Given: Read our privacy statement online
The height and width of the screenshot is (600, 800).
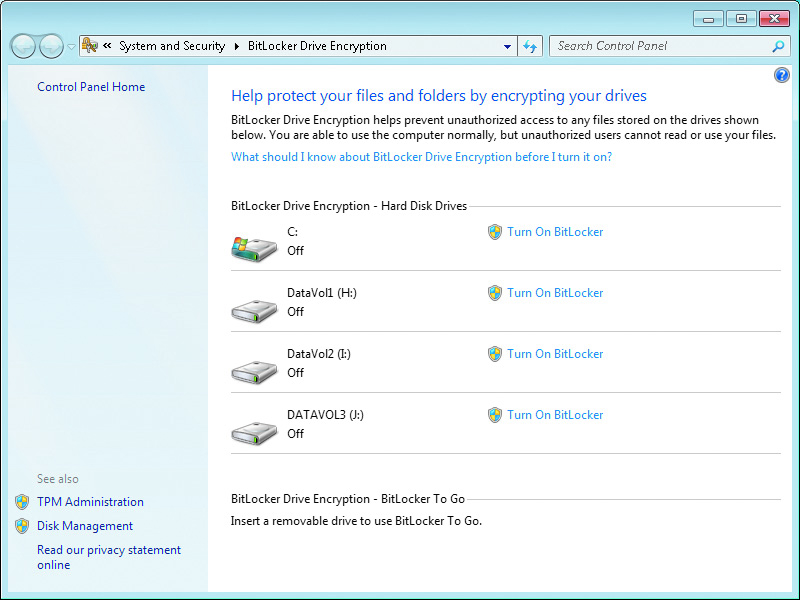Looking at the screenshot, I should coord(109,557).
